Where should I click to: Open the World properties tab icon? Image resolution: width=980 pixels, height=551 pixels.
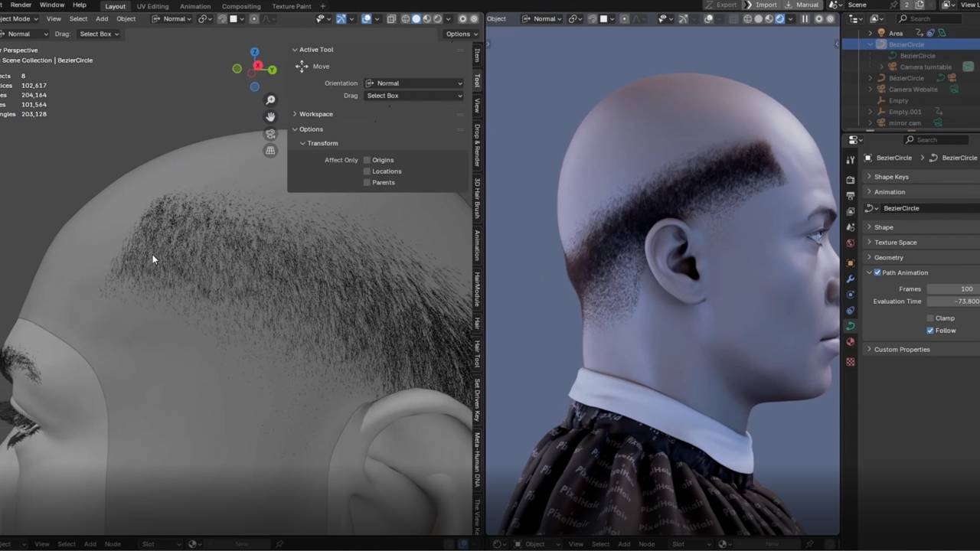click(851, 243)
